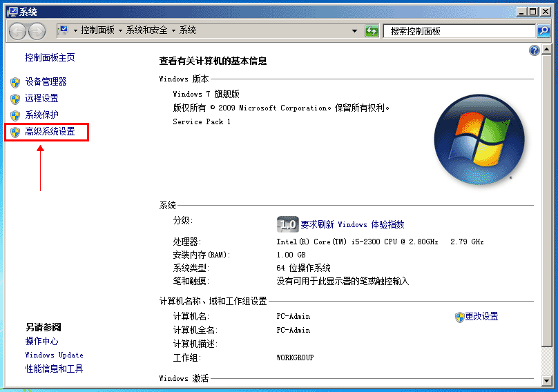
Task: Click the scrollbar down arrow
Action: pyautogui.click(x=547, y=381)
